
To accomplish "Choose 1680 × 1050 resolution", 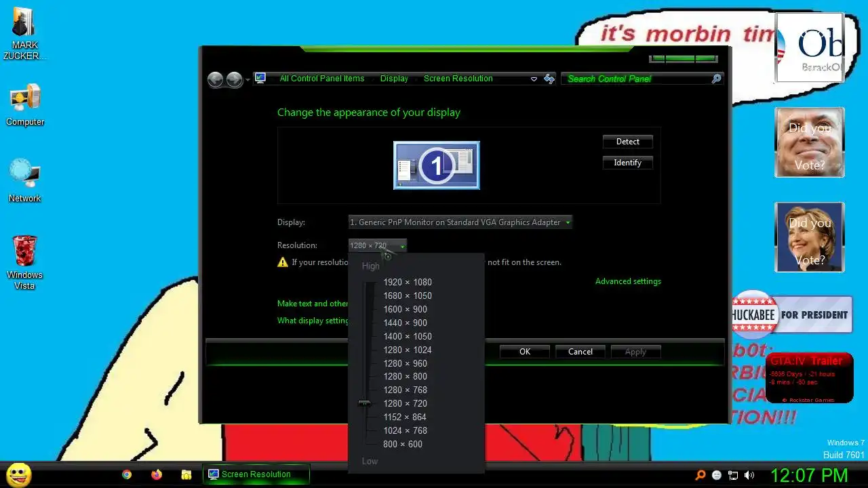I will point(408,296).
